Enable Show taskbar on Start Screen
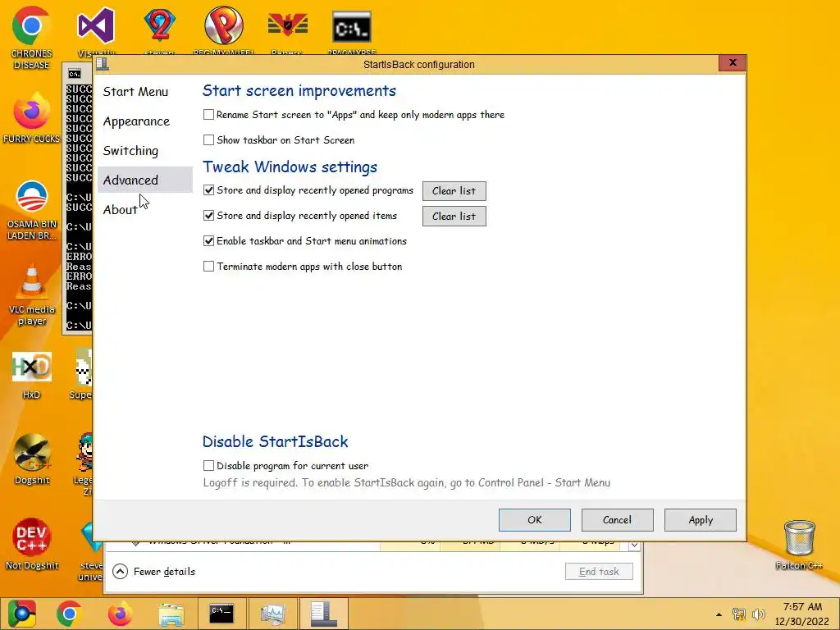Screen dimensions: 840x630 [x=208, y=139]
